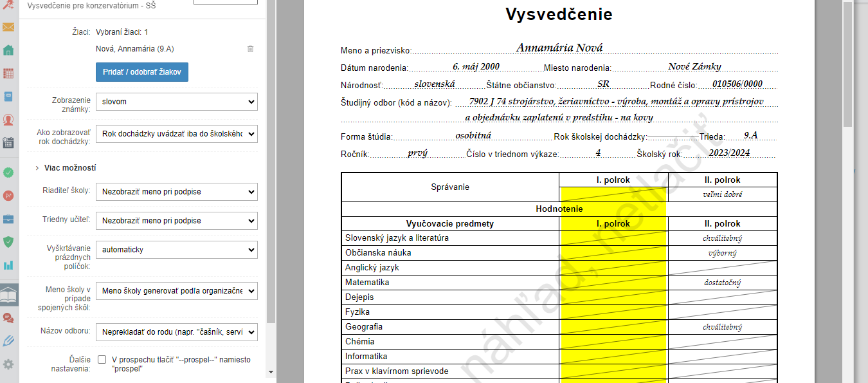The image size is (868, 383).
Task: Open the blue briefcase icon
Action: [8, 219]
